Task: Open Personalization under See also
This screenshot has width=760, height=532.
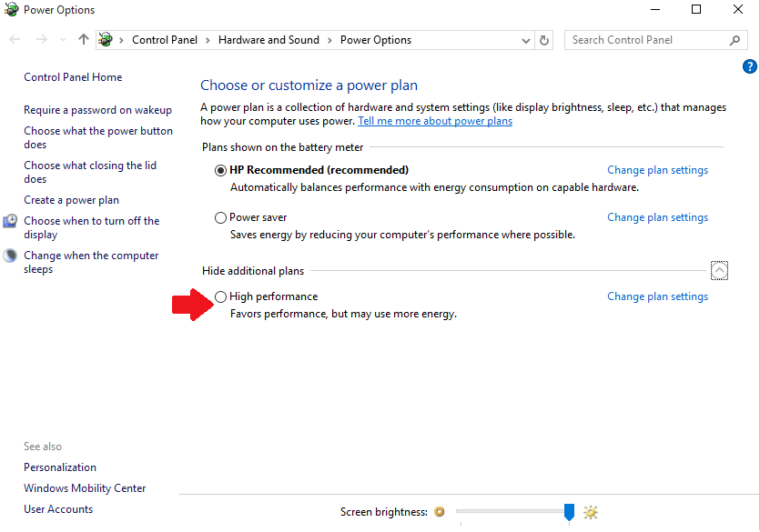Action: pos(60,467)
